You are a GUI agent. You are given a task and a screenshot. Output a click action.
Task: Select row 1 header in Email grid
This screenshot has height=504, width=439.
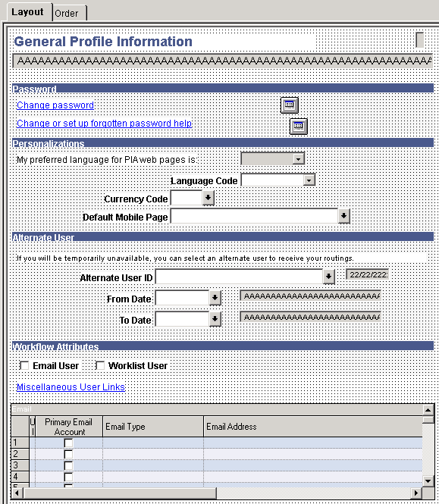[x=20, y=443]
